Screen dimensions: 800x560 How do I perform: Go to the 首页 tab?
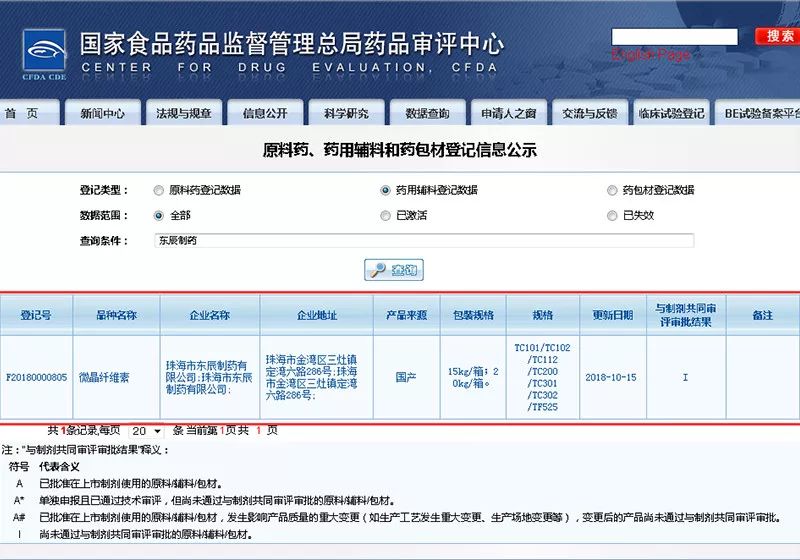click(x=28, y=113)
